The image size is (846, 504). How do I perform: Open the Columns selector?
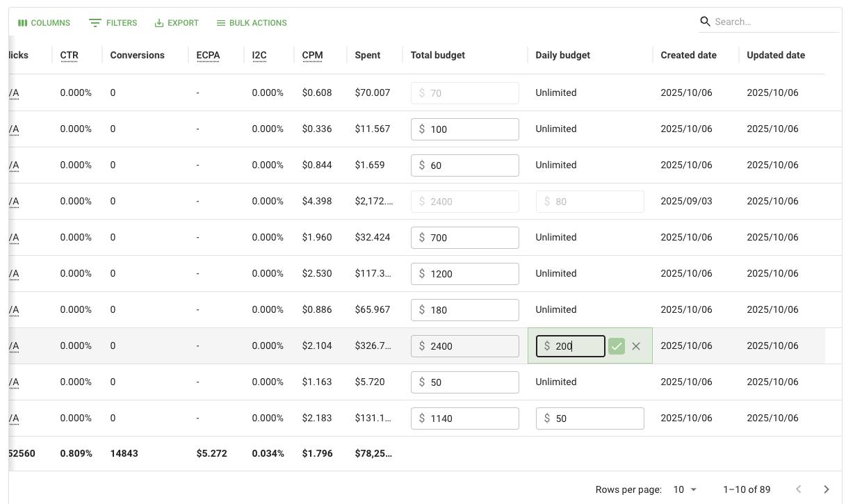point(44,23)
